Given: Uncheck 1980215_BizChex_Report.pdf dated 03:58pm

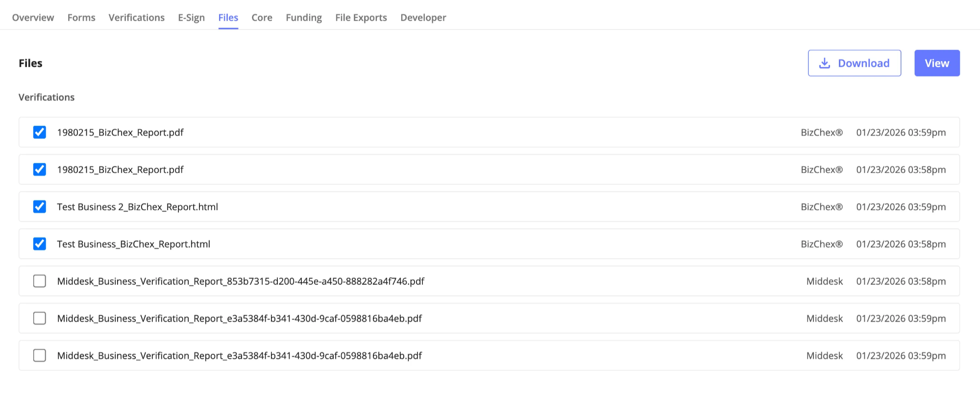Looking at the screenshot, I should coord(40,170).
